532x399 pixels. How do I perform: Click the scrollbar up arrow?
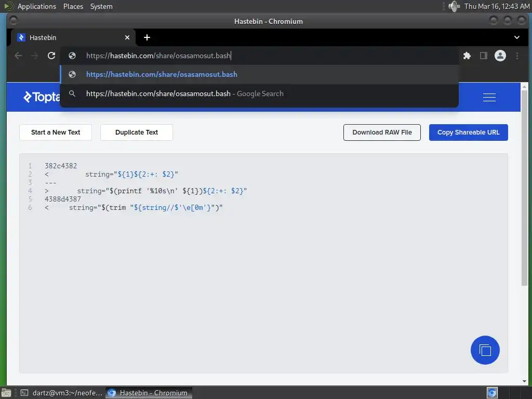click(524, 87)
